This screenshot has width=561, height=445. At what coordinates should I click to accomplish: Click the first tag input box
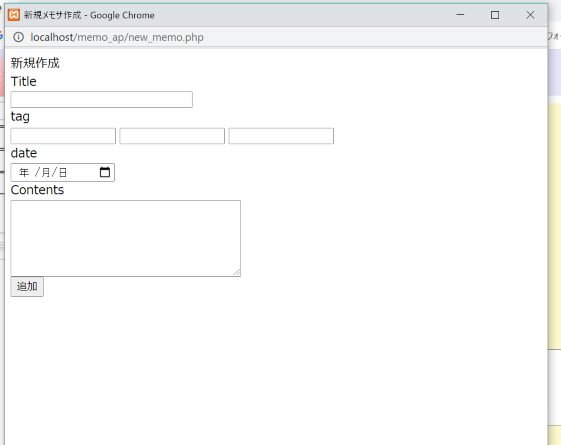pos(63,136)
